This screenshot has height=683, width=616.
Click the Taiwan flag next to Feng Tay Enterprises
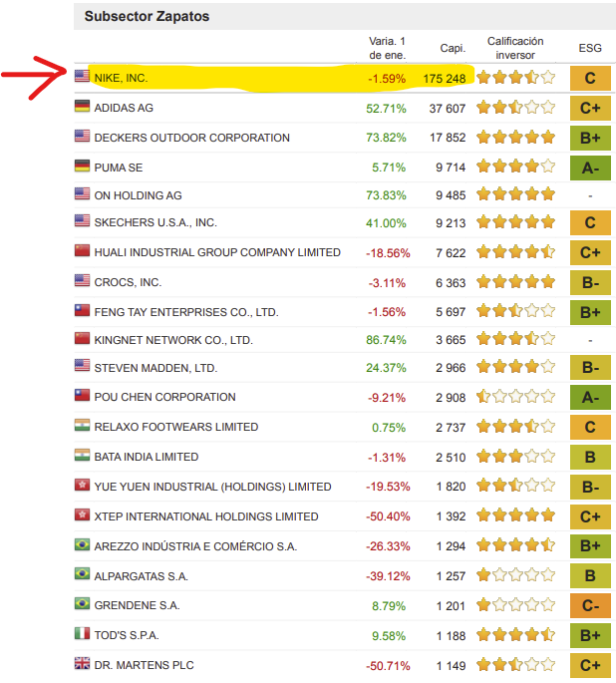(82, 311)
